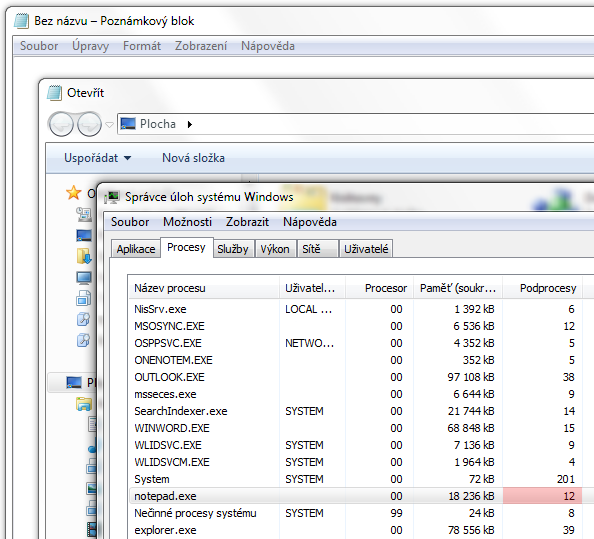Viewport: 594px width, 539px height.
Task: Select the document-and-window icon below the monitor icon
Action: [x=84, y=298]
